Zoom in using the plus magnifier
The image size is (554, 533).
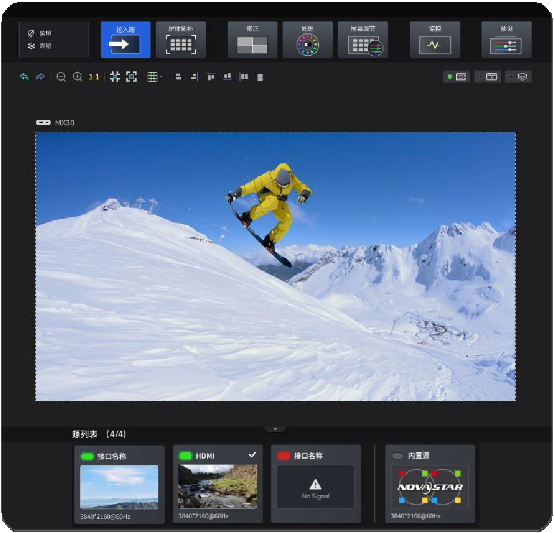77,77
